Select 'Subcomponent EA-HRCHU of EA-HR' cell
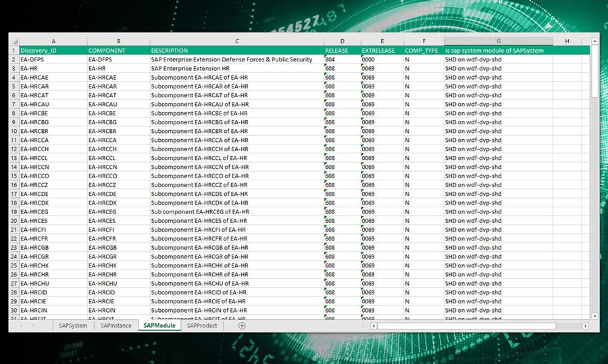 coord(237,284)
